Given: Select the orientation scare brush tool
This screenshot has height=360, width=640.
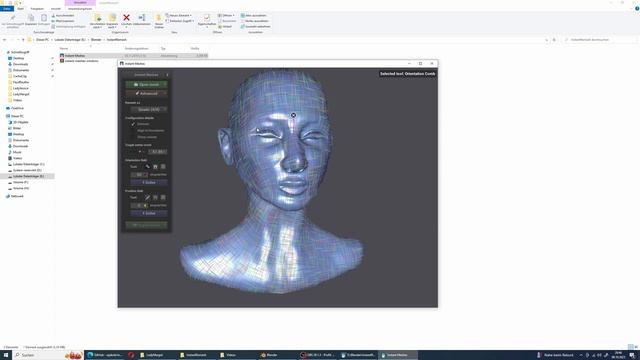Looking at the screenshot, I should (163, 167).
